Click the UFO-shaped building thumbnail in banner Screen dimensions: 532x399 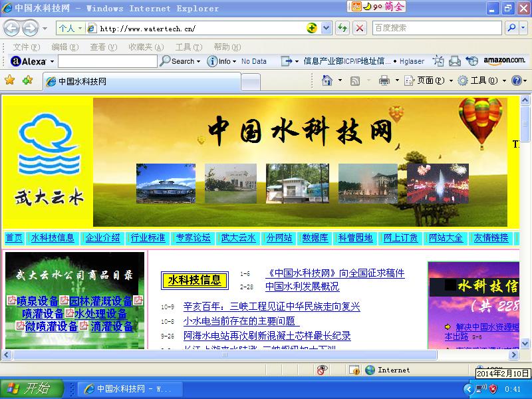click(166, 184)
